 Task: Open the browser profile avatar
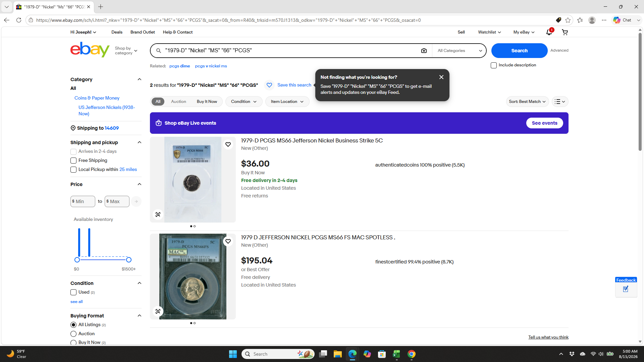click(592, 20)
